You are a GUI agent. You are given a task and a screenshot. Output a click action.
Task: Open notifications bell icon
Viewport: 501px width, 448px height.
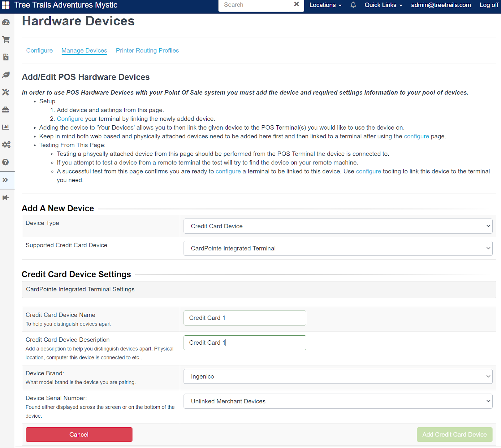tap(353, 5)
